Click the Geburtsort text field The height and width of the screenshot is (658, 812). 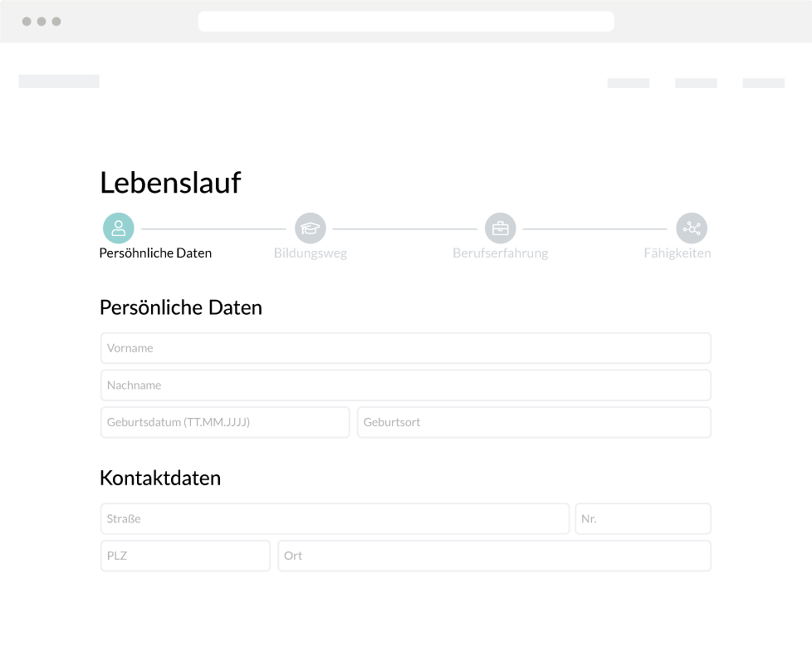pyautogui.click(x=534, y=422)
